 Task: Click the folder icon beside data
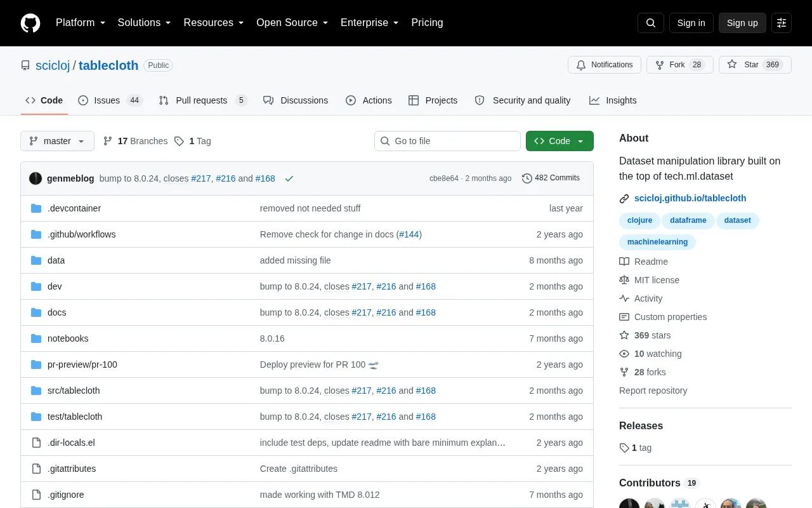pos(36,260)
